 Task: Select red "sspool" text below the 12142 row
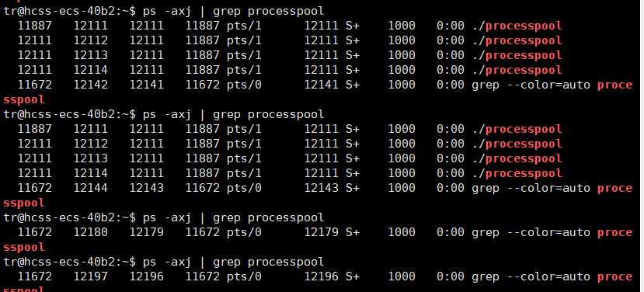24,100
